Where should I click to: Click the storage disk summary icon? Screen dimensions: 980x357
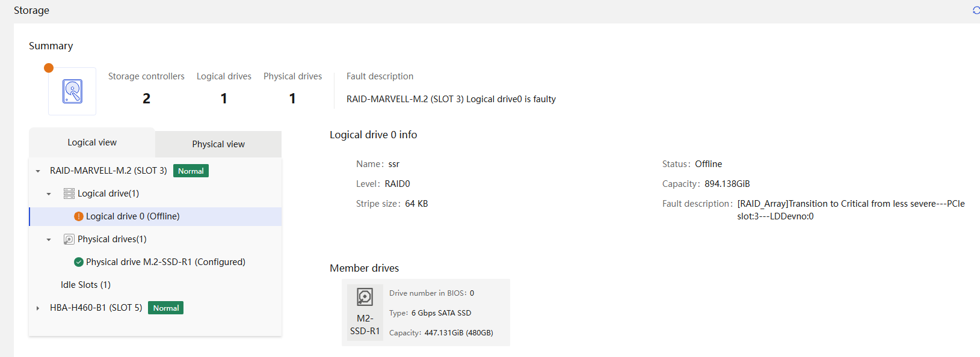point(72,91)
